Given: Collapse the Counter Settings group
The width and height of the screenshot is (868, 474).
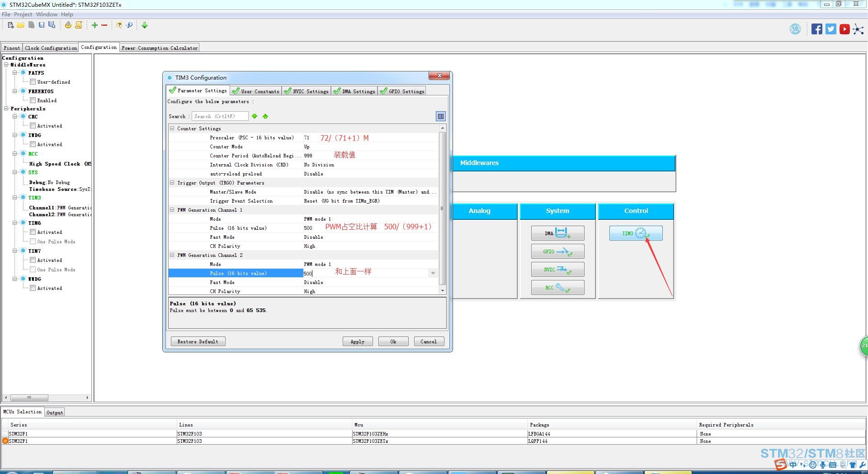Looking at the screenshot, I should coord(172,128).
